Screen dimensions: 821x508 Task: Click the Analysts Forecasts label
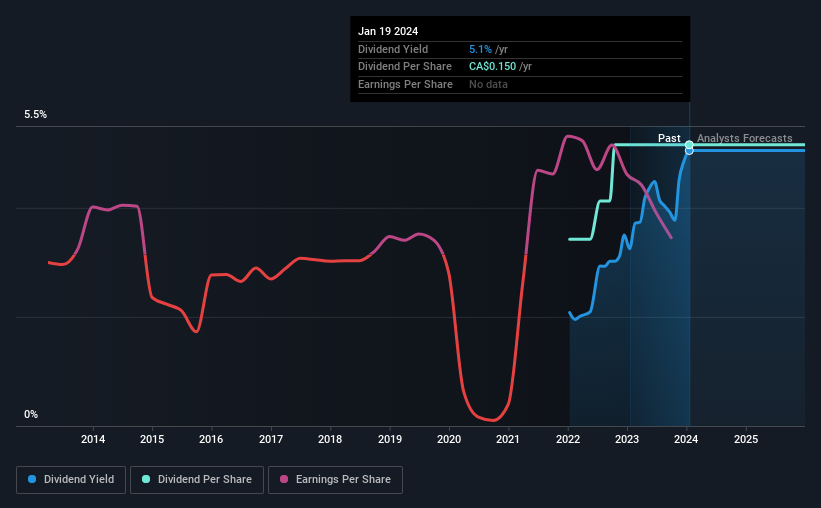(x=745, y=138)
